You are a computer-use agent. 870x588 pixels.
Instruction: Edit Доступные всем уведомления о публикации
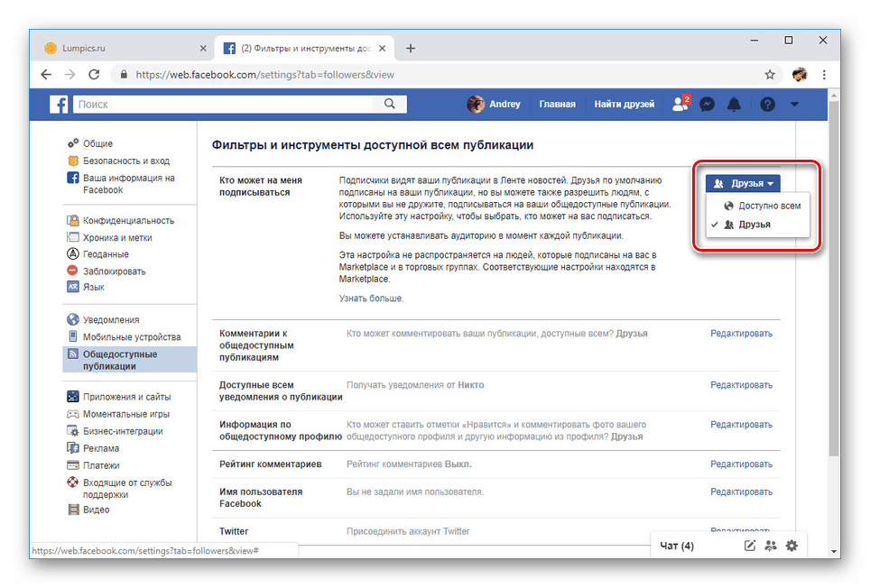(741, 384)
